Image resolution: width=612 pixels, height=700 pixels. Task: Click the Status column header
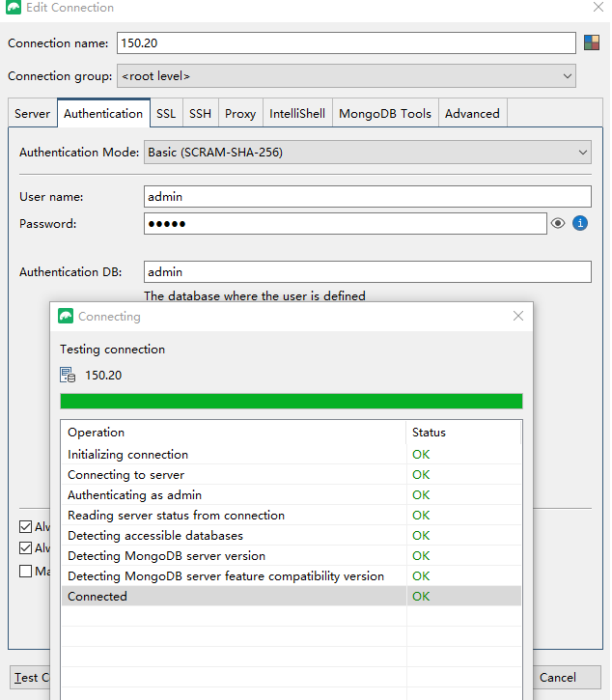(463, 433)
